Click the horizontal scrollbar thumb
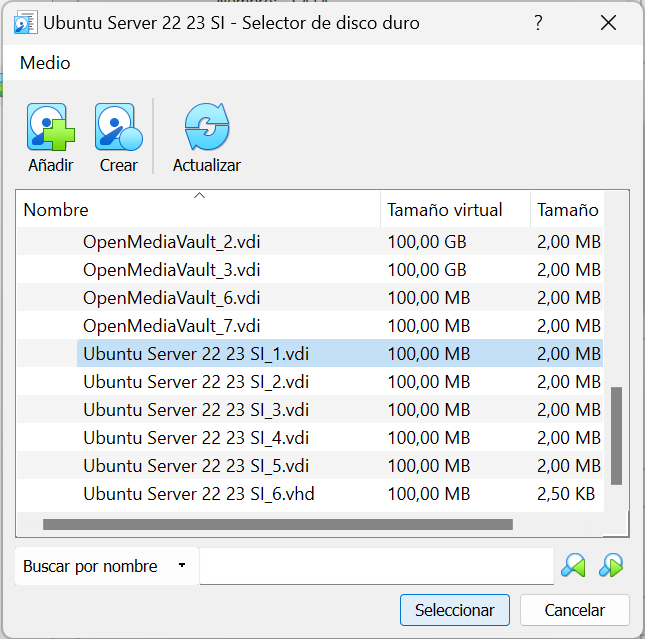The image size is (645, 639). pos(278,524)
